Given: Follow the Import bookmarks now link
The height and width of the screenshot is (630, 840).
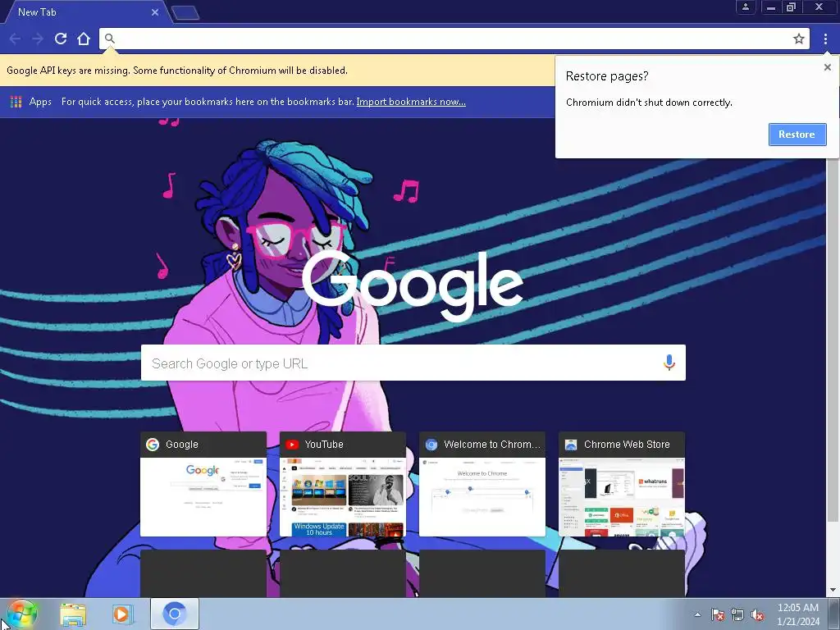Looking at the screenshot, I should click(x=411, y=102).
